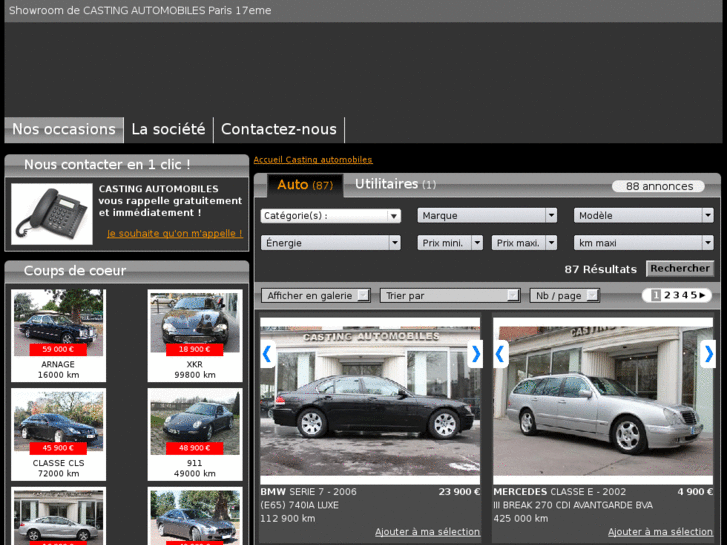Screen dimensions: 727x545
Task: Add the BMW Serie 7 to my selection
Action: (x=427, y=532)
